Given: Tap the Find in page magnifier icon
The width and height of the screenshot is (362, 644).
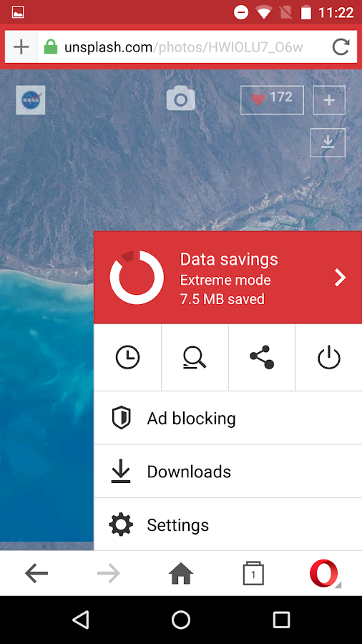Looking at the screenshot, I should (195, 357).
